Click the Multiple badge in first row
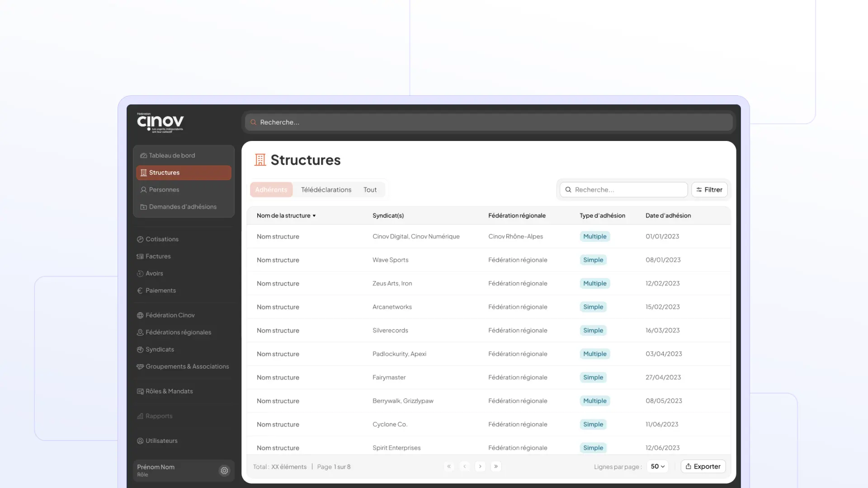 tap(594, 237)
